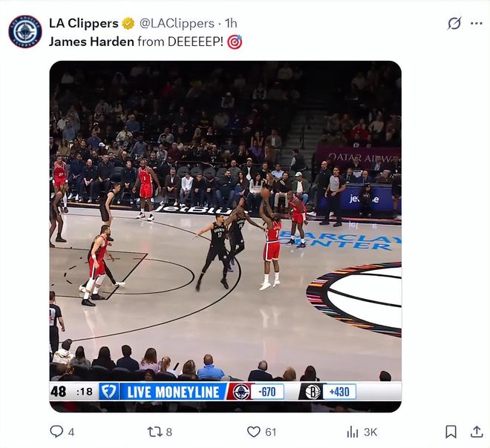Bookmark the James Harden tweet
This screenshot has height=448, width=490.
tap(451, 432)
